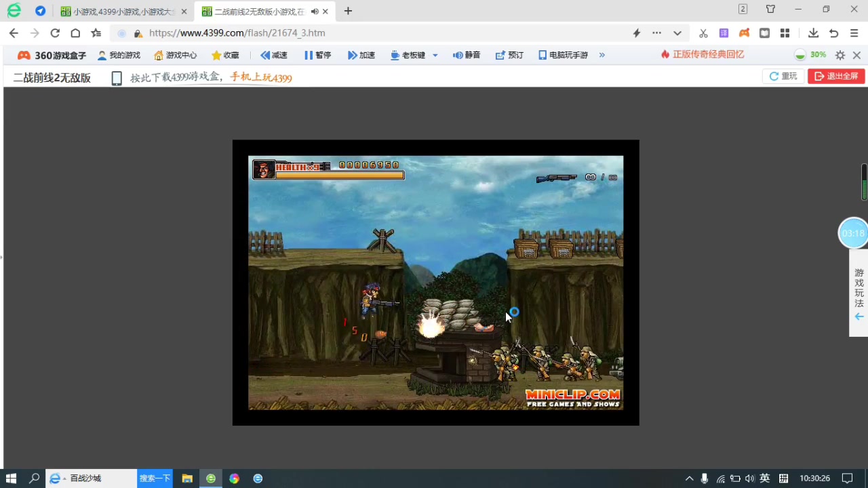Expand the 老板键 dropdown arrow
The image size is (868, 488).
click(x=435, y=56)
